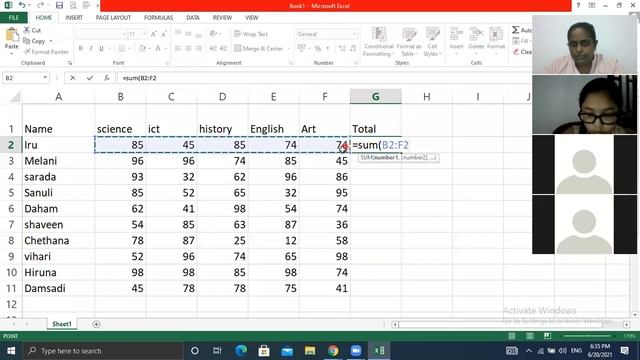The image size is (640, 360).
Task: Switch to Page Layout view icon
Action: [x=529, y=336]
